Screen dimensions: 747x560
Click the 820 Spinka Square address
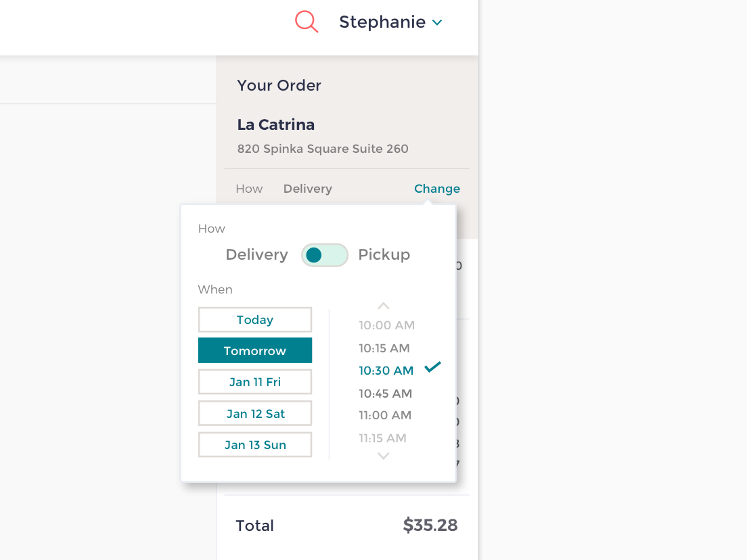[x=323, y=149]
